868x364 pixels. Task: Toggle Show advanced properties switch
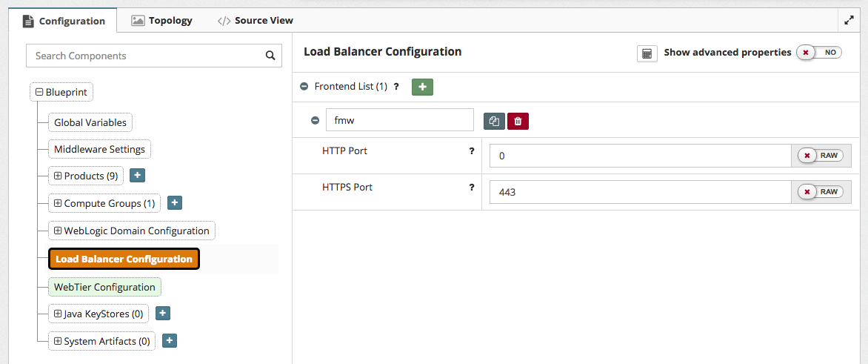pyautogui.click(x=819, y=53)
